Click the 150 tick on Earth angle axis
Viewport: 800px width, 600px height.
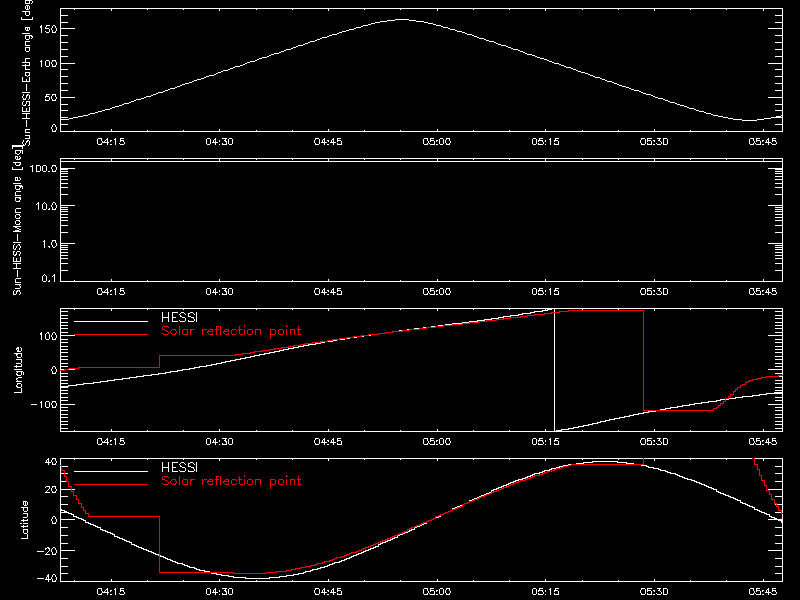coord(48,29)
